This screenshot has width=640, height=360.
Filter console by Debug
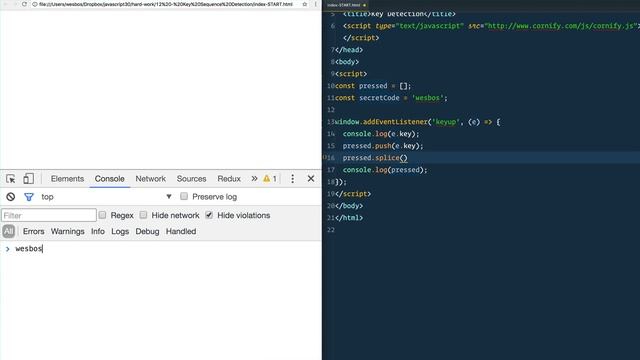coord(147,231)
